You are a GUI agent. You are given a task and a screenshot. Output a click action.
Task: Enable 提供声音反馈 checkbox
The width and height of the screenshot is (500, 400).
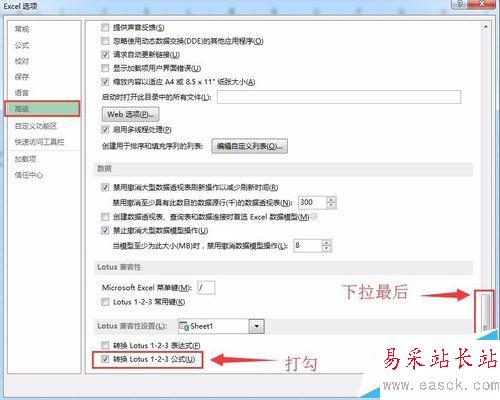[105, 27]
